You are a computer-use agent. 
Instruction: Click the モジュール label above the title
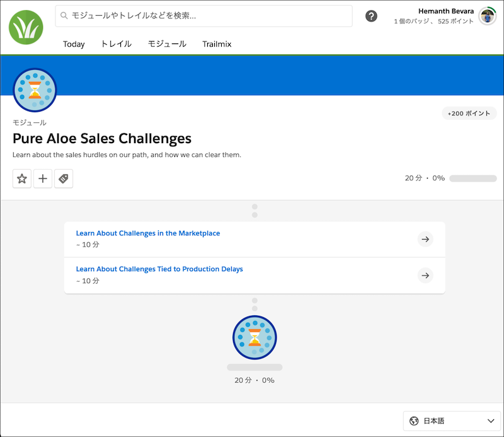(x=29, y=122)
